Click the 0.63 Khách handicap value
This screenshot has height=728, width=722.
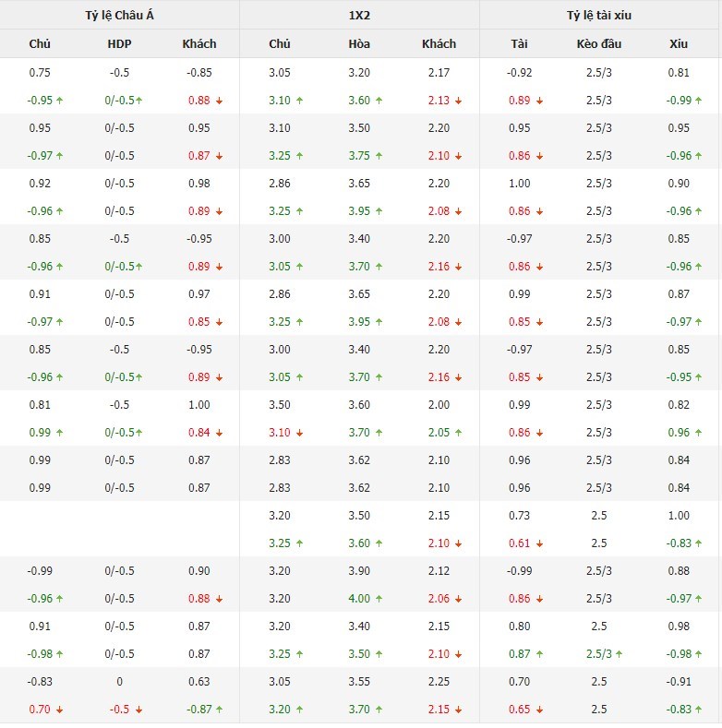coord(199,682)
